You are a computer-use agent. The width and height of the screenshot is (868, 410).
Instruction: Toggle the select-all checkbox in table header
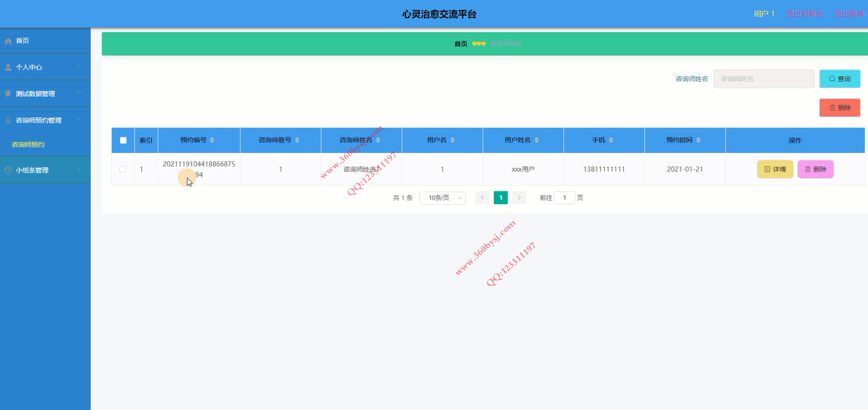coord(123,140)
